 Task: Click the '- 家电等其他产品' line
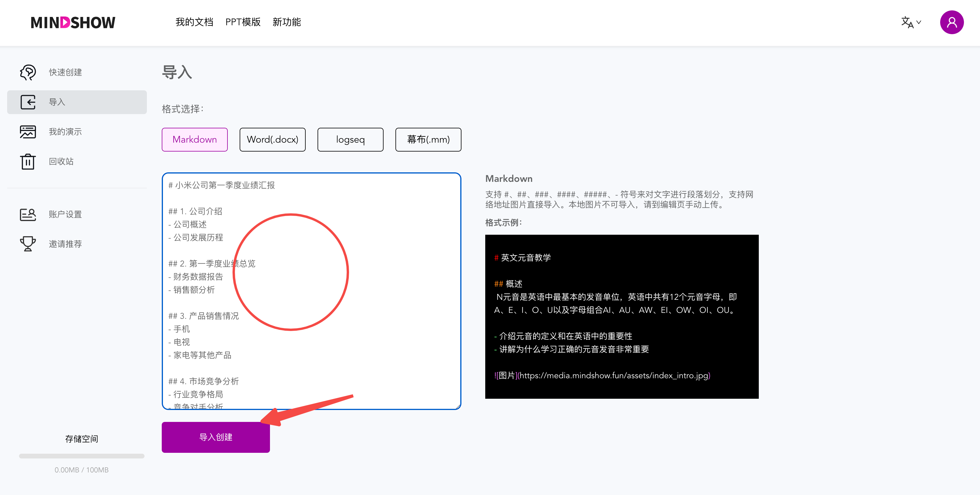[x=200, y=355]
